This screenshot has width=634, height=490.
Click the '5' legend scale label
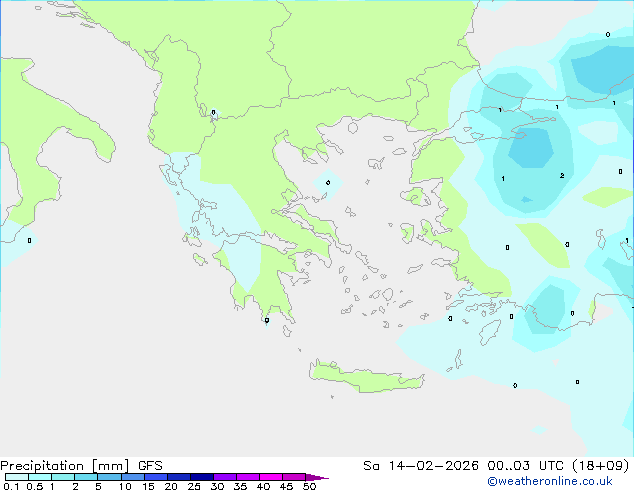point(98,486)
